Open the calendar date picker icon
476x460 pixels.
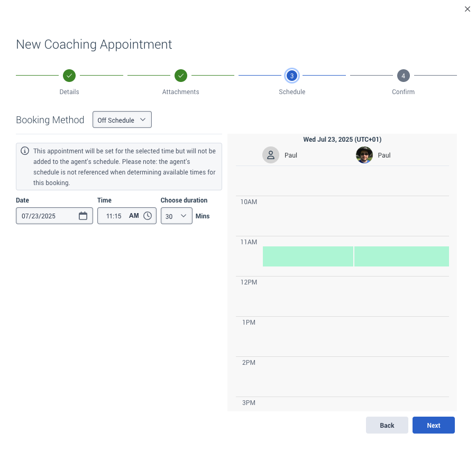tap(83, 216)
